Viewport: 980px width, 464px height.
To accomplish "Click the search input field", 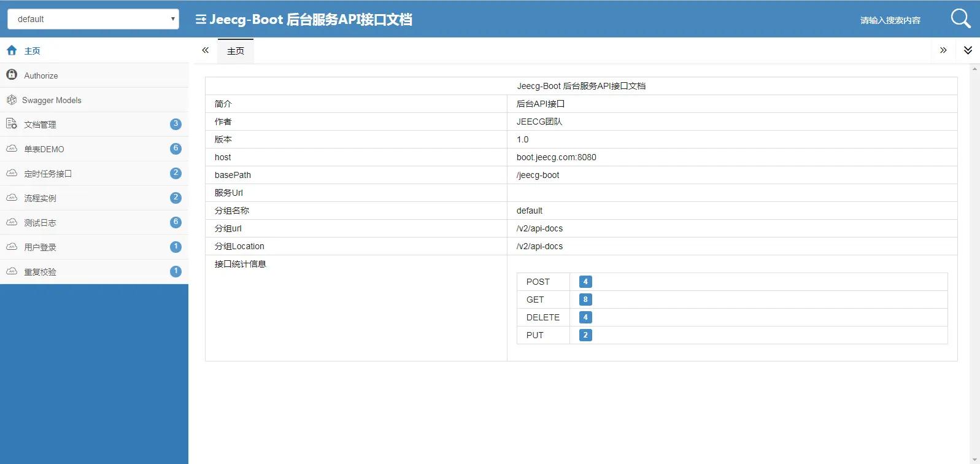I will (890, 20).
